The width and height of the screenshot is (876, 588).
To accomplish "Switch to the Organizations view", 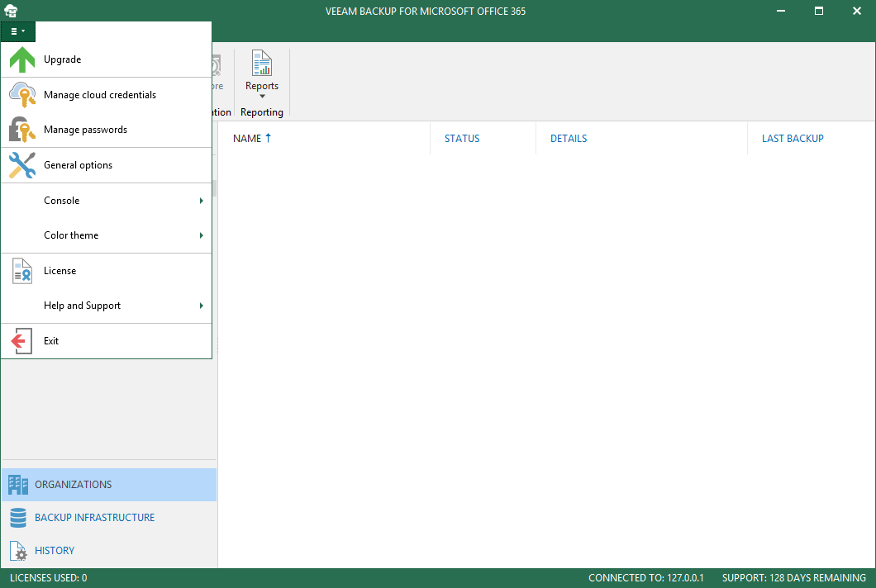I will pos(109,485).
